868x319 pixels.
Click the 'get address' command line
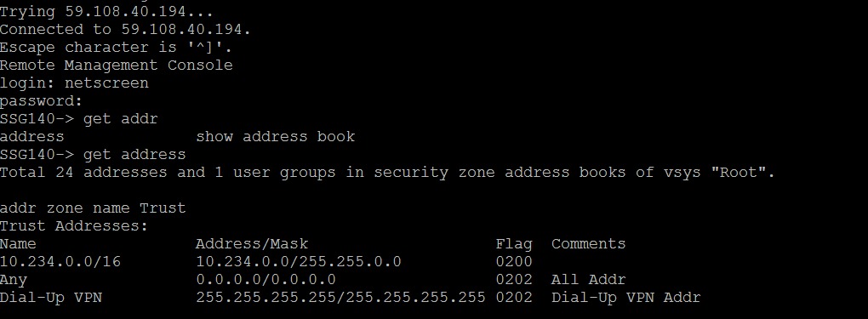(93, 155)
